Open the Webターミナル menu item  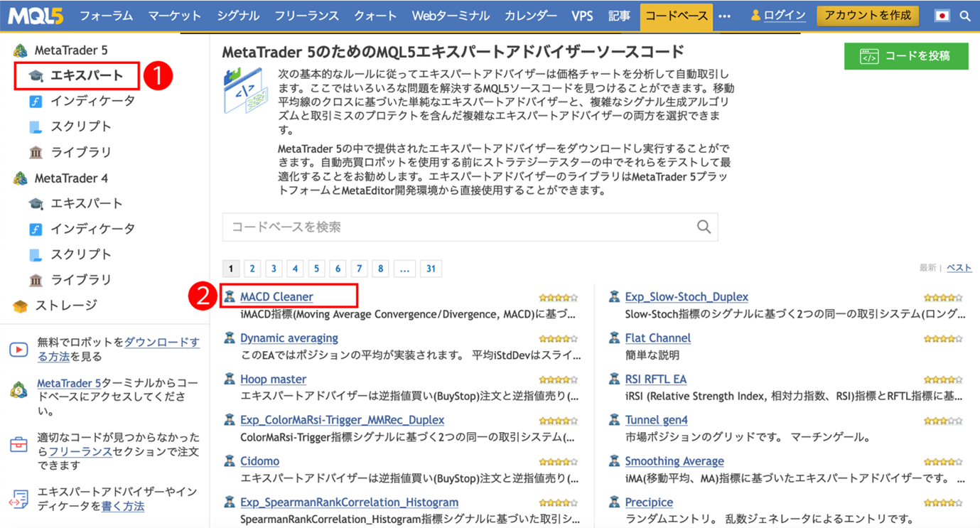pos(451,16)
